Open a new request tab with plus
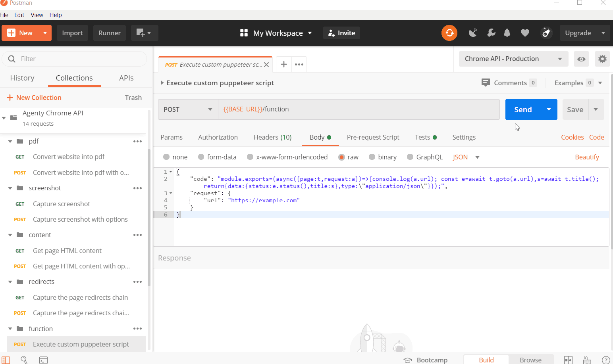The height and width of the screenshot is (364, 613). point(284,64)
